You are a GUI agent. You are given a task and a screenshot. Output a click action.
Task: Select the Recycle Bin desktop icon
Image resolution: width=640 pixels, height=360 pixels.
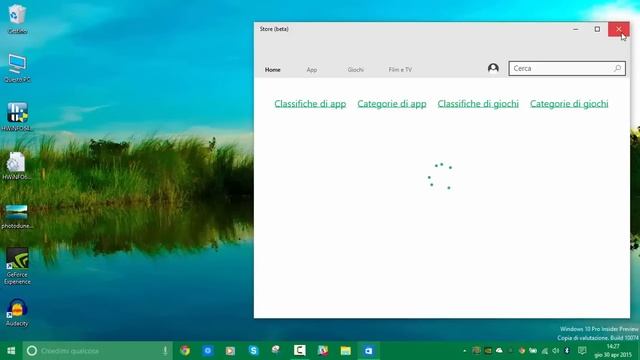click(x=17, y=19)
